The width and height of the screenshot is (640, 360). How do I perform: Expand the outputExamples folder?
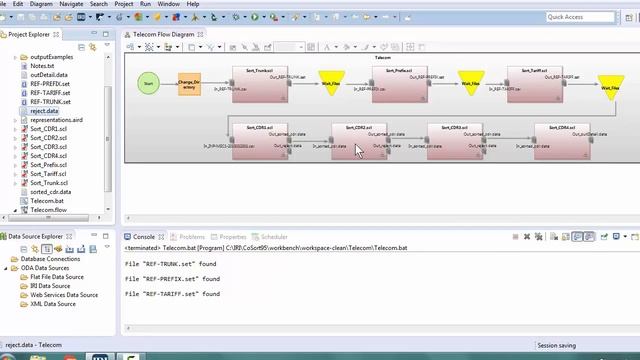pyautogui.click(x=16, y=57)
